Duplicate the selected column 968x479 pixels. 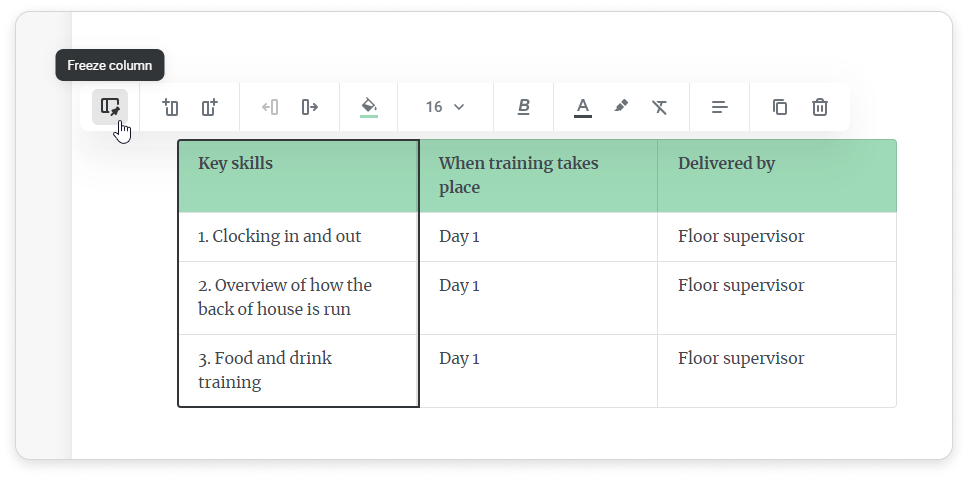780,107
